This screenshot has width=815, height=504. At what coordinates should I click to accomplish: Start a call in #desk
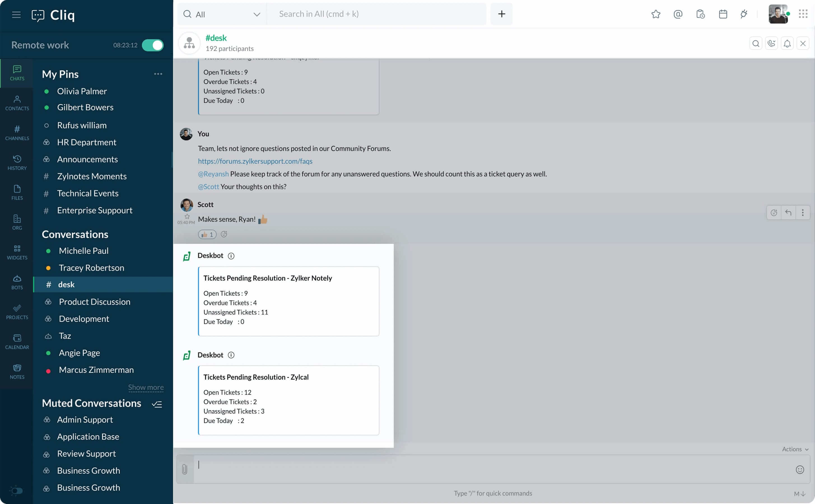click(771, 43)
